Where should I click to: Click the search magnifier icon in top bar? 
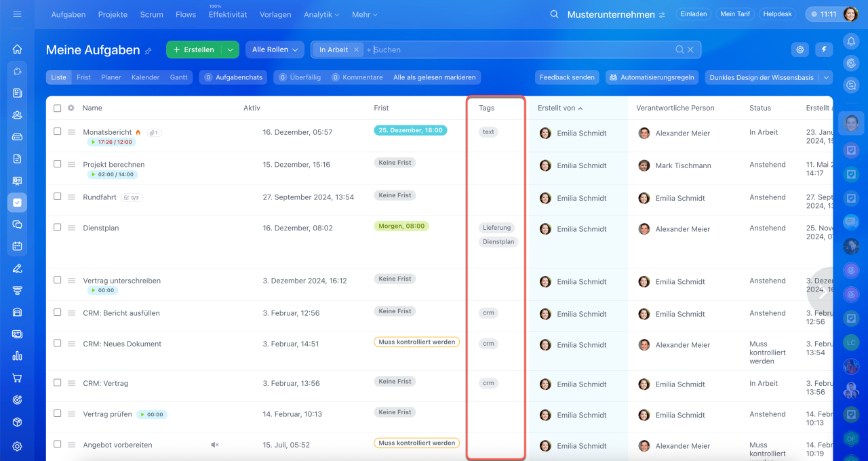(x=554, y=14)
